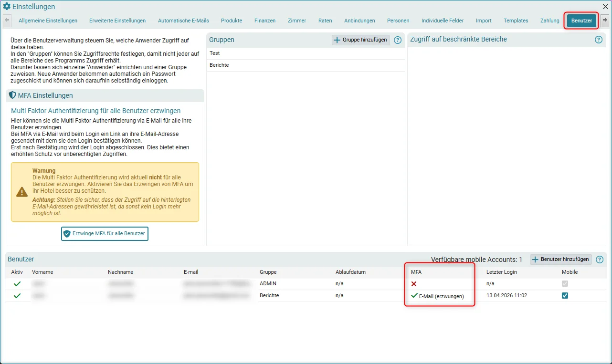Open the Anbindungen tab
The width and height of the screenshot is (612, 364).
point(359,21)
